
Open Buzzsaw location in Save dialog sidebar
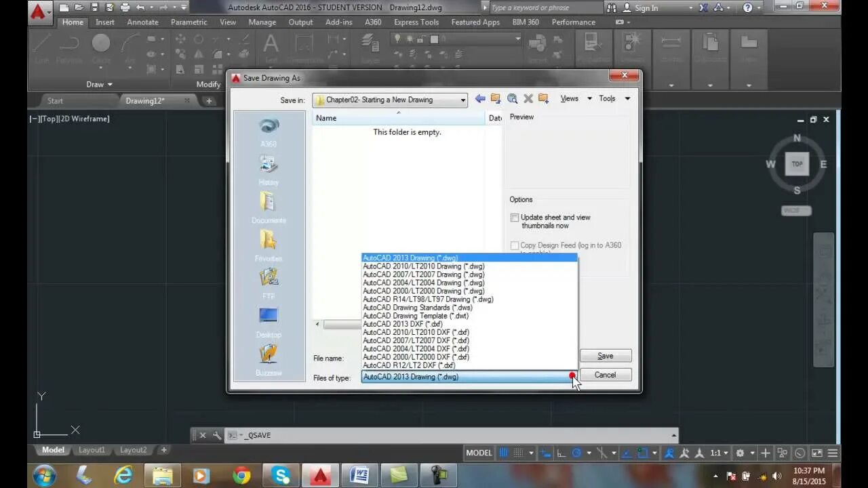pyautogui.click(x=269, y=360)
